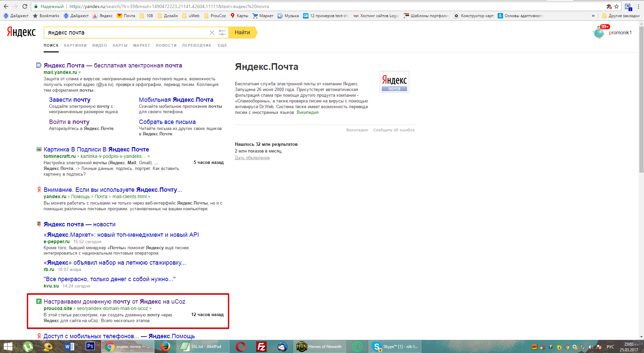Open Мобильная Яндекс.Почта link
Viewport: 644px width, 353px height.
(176, 100)
